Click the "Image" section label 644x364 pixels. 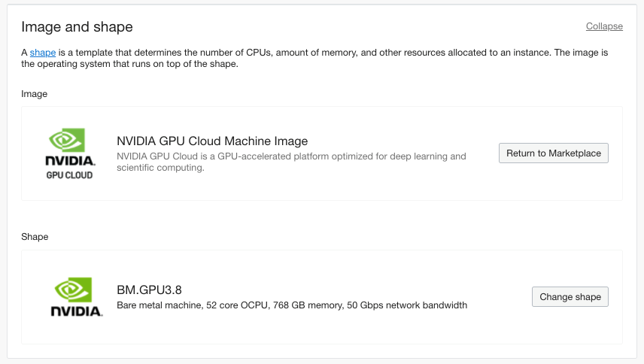[x=34, y=94]
